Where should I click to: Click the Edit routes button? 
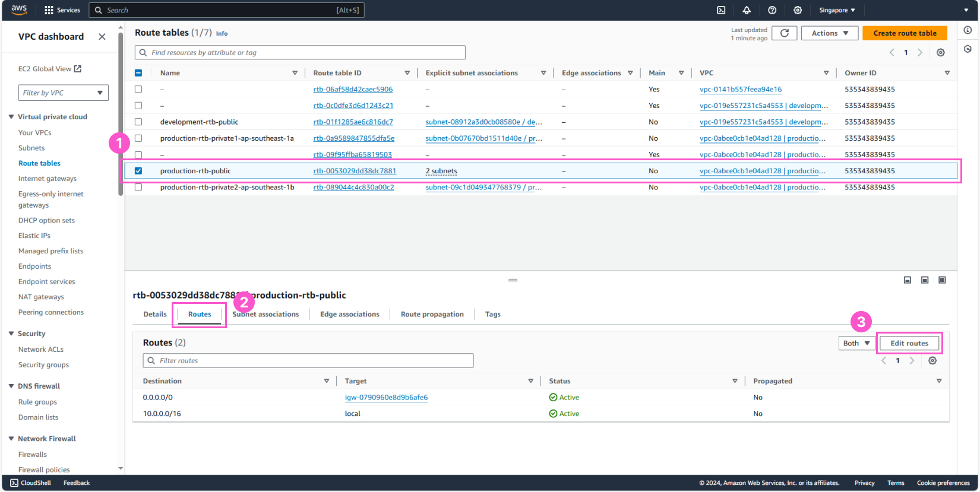tap(909, 343)
